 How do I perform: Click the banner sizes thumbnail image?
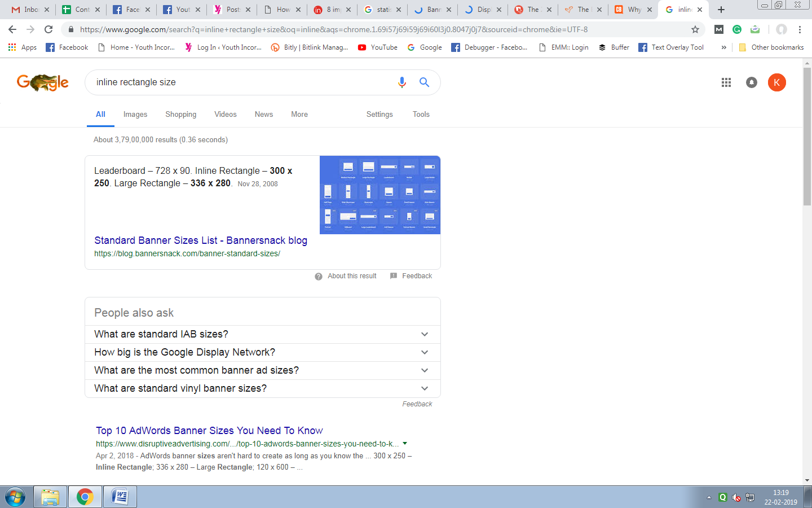pos(379,195)
